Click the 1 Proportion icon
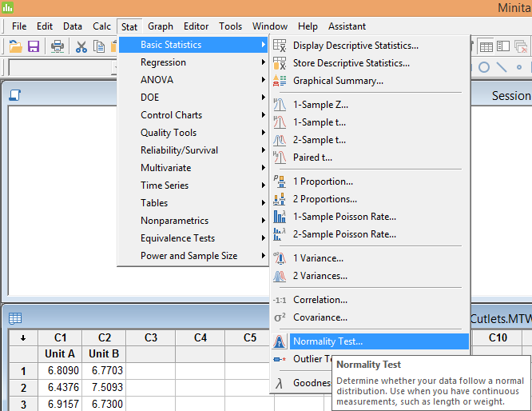 coord(280,182)
